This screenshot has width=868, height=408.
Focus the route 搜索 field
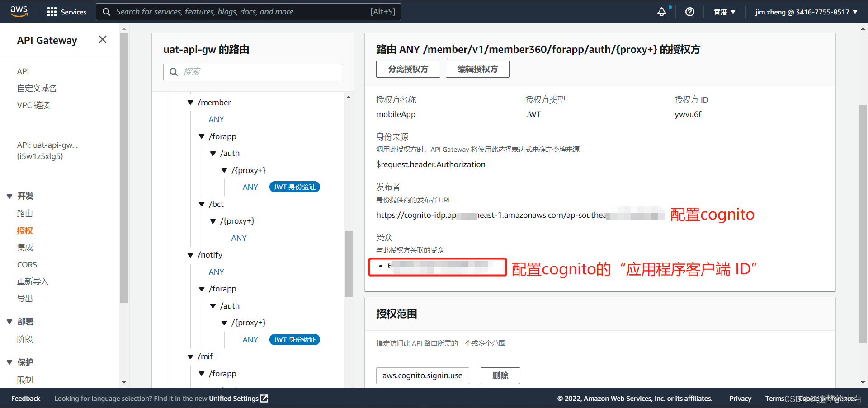253,72
